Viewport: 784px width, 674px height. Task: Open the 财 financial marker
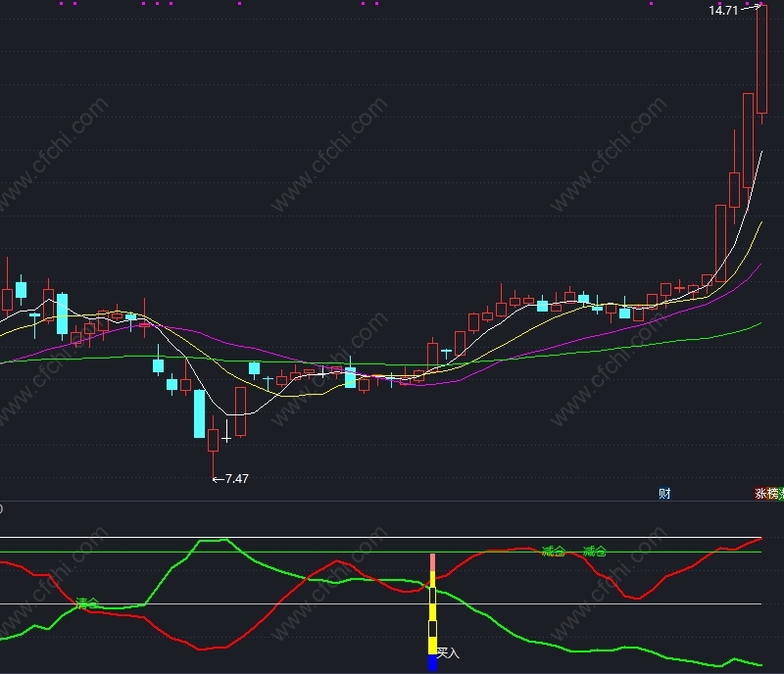pyautogui.click(x=664, y=494)
